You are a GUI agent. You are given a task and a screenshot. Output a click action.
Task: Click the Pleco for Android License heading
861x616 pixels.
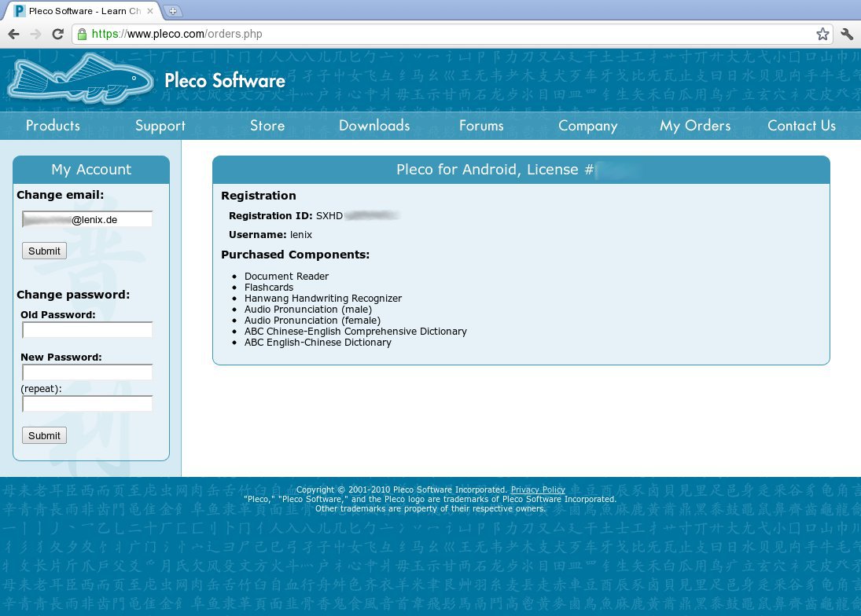(x=495, y=170)
